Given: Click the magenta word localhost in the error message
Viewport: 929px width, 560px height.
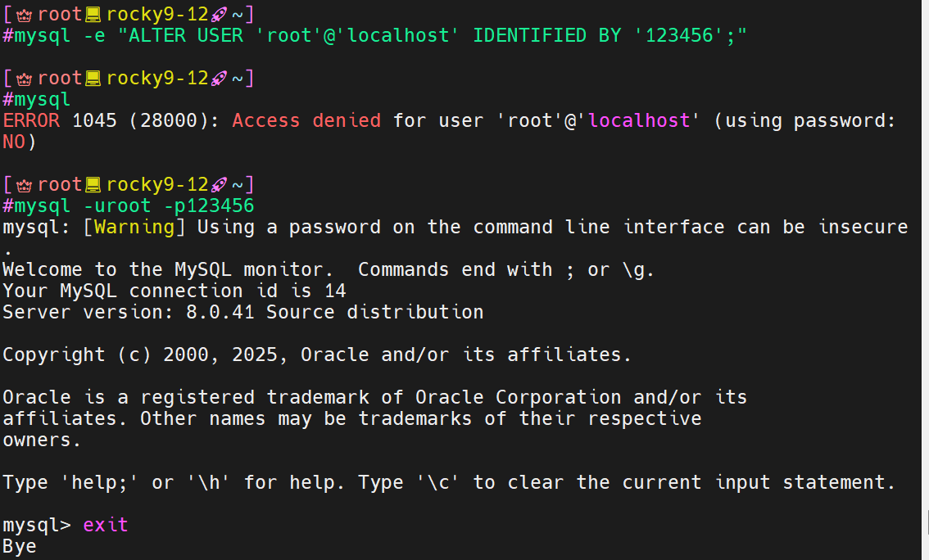Looking at the screenshot, I should (639, 121).
